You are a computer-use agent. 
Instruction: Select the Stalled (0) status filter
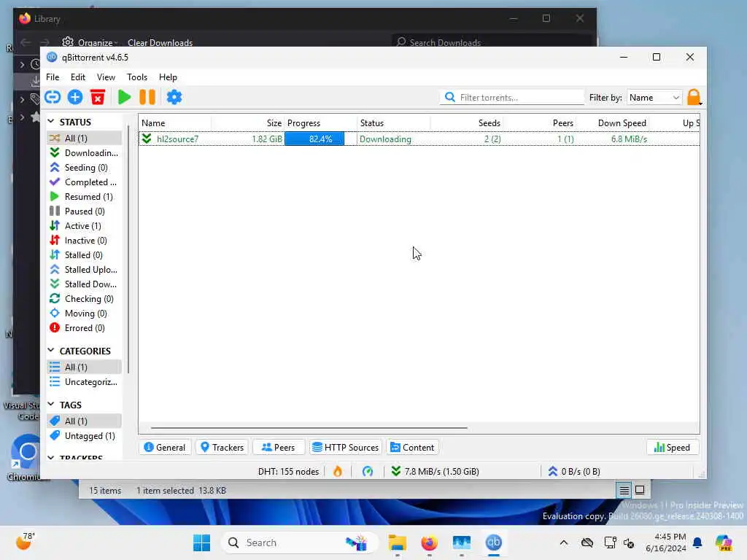pyautogui.click(x=84, y=255)
